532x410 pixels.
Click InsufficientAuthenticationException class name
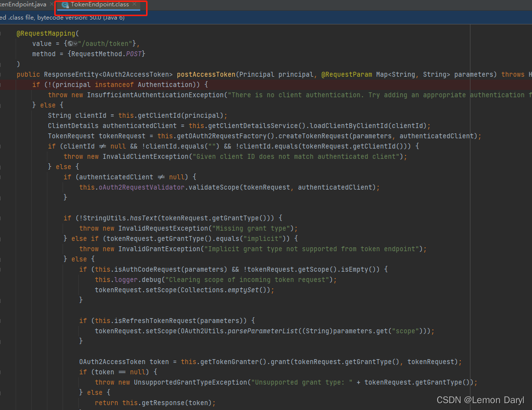coord(155,95)
